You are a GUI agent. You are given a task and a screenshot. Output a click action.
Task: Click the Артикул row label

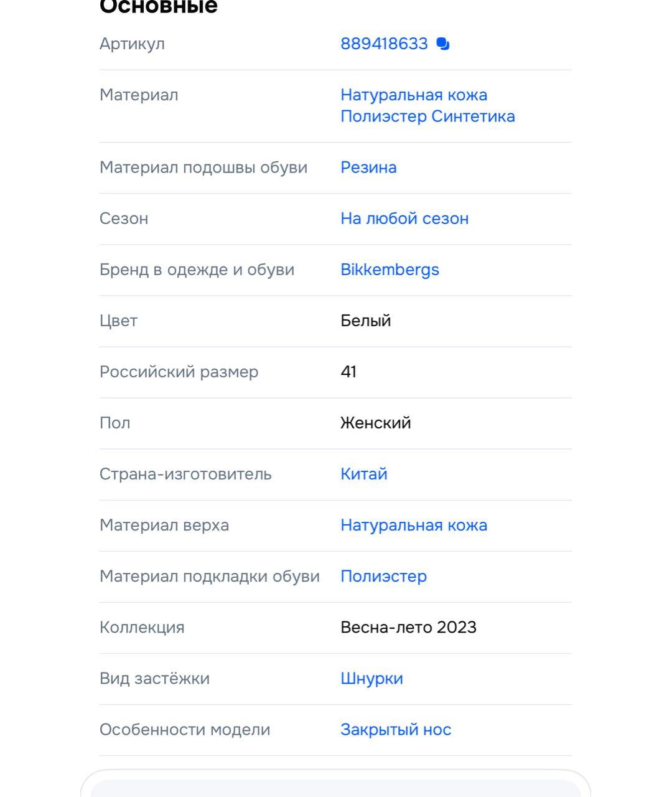pos(132,44)
